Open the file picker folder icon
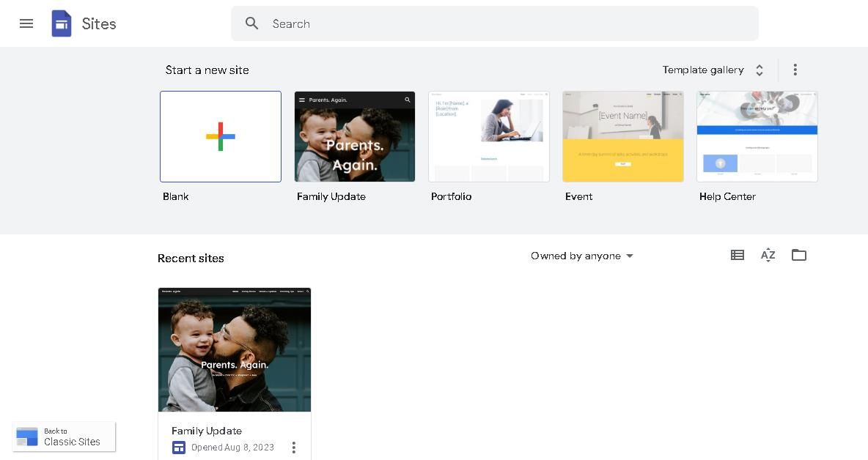 798,255
